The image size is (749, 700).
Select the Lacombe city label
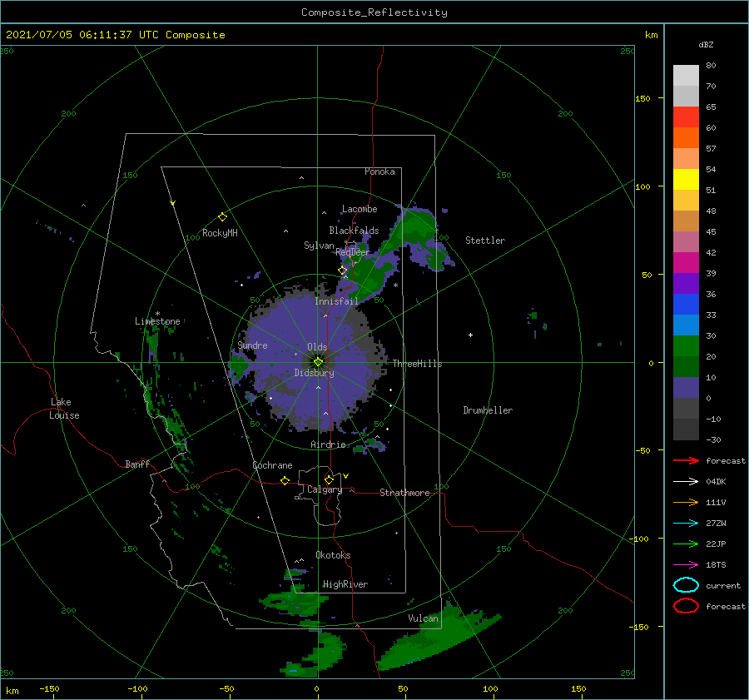point(360,209)
